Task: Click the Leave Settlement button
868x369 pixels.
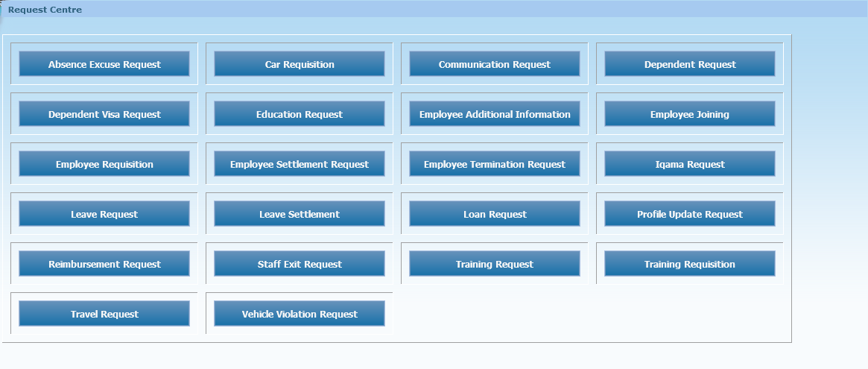Action: pos(300,214)
